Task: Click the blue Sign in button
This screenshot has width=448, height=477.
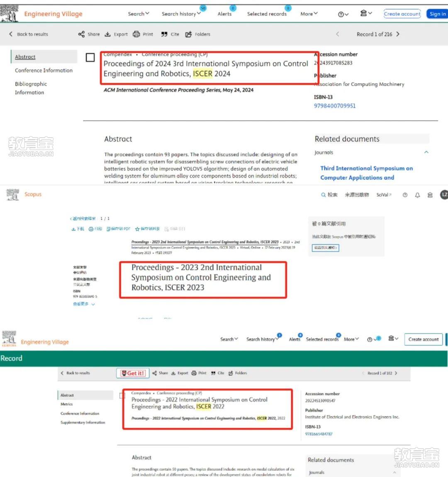Action: click(437, 14)
